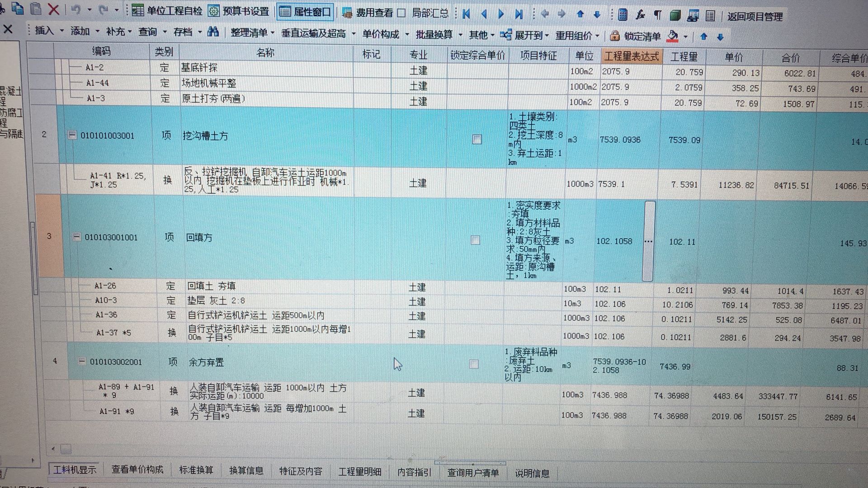This screenshot has height=488, width=868.
Task: Open the calculator icon
Action: 623,15
